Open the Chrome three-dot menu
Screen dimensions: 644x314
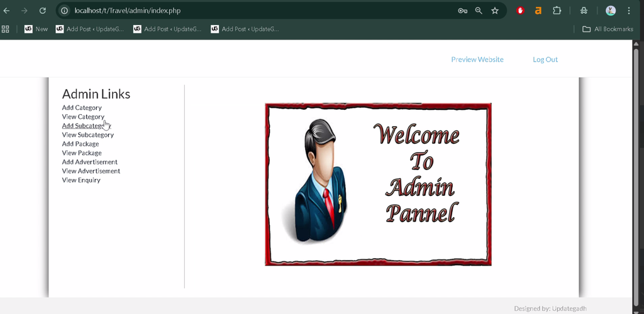click(x=629, y=11)
